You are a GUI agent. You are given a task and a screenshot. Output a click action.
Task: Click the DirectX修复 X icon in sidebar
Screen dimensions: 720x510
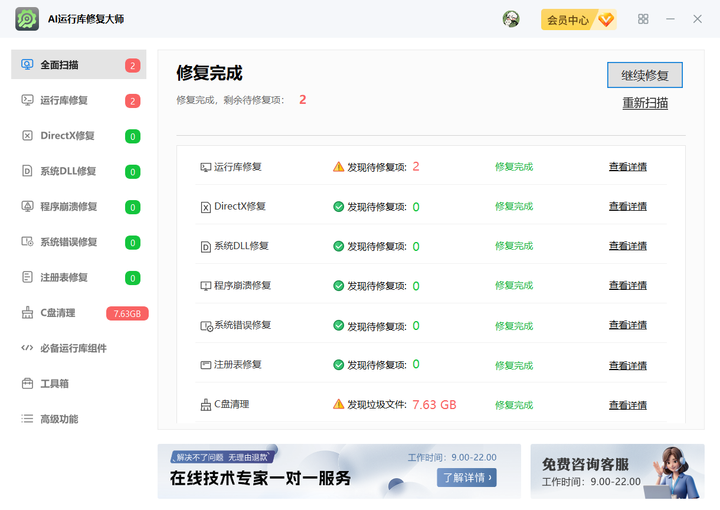pyautogui.click(x=27, y=135)
